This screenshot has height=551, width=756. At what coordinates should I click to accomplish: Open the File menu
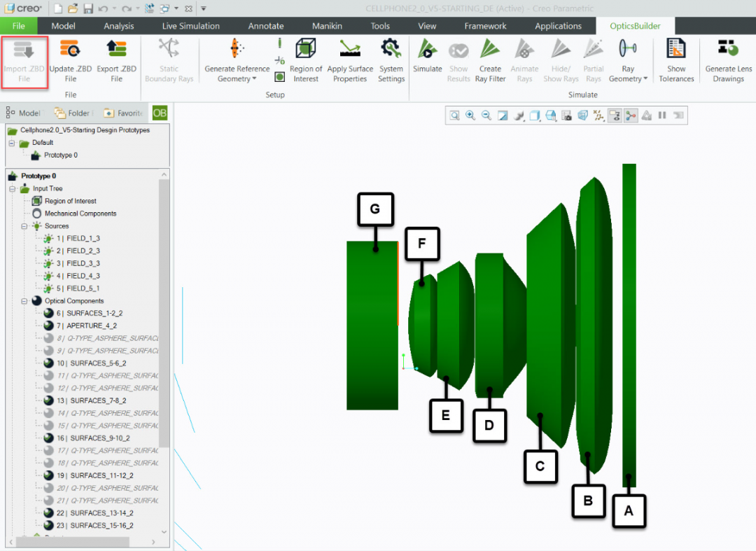(19, 26)
